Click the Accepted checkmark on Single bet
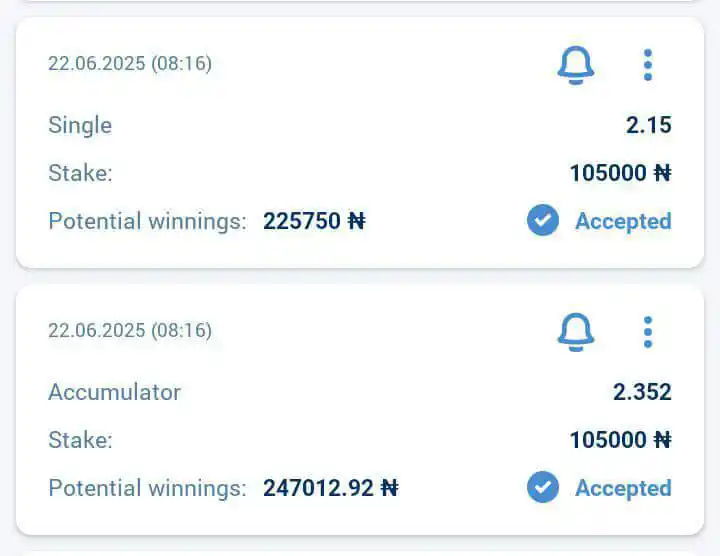 pos(543,220)
